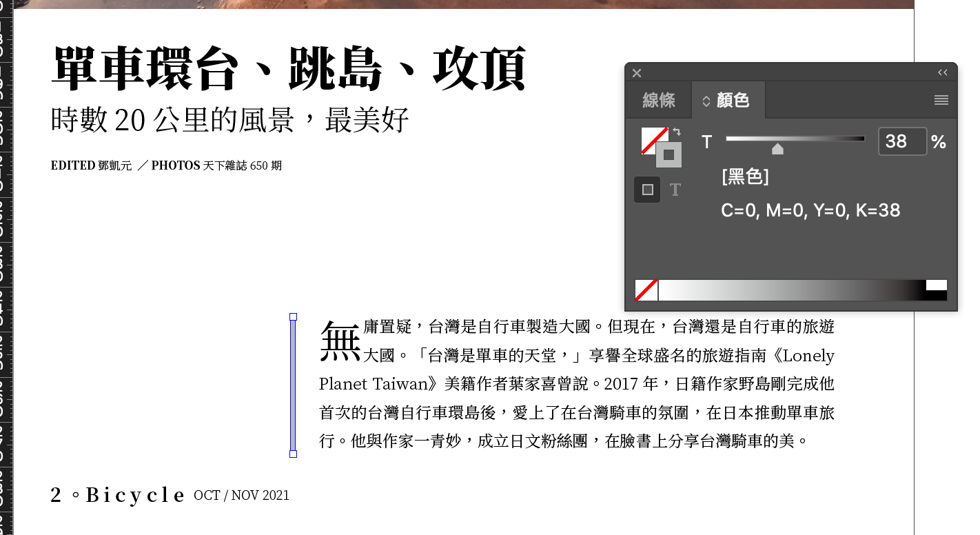Screen dimensions: 980x535
Task: Click top handle of selected vertical line
Action: point(293,316)
